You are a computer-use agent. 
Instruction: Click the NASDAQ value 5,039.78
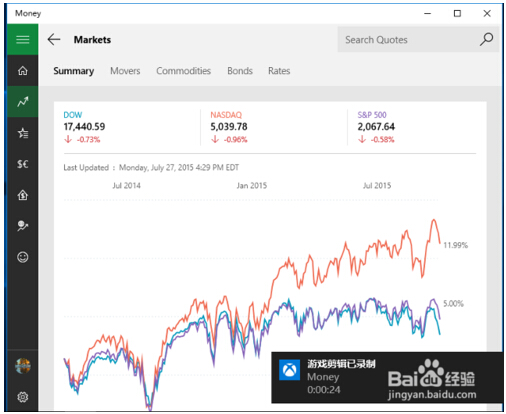(x=229, y=127)
